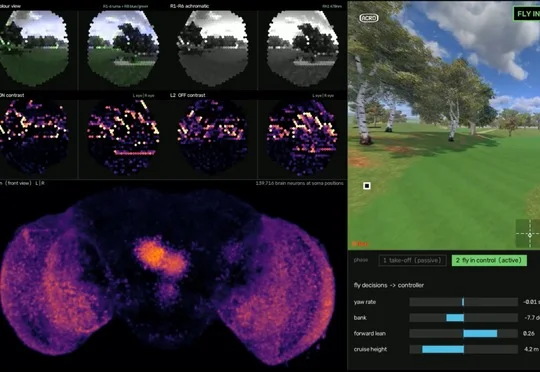Open the left-eye colour view thumbnail
Screen dimensions: 540x372
point(34,48)
